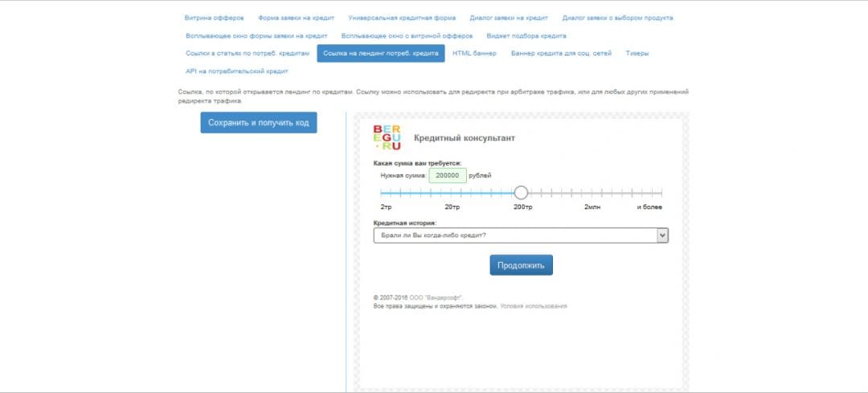This screenshot has width=868, height=393.
Task: Open the Условия использования link
Action: click(x=533, y=305)
